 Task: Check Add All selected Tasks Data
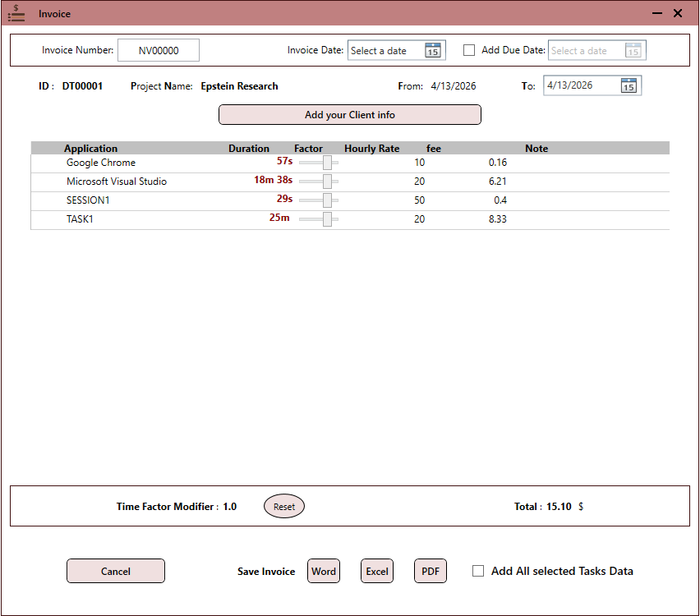478,571
